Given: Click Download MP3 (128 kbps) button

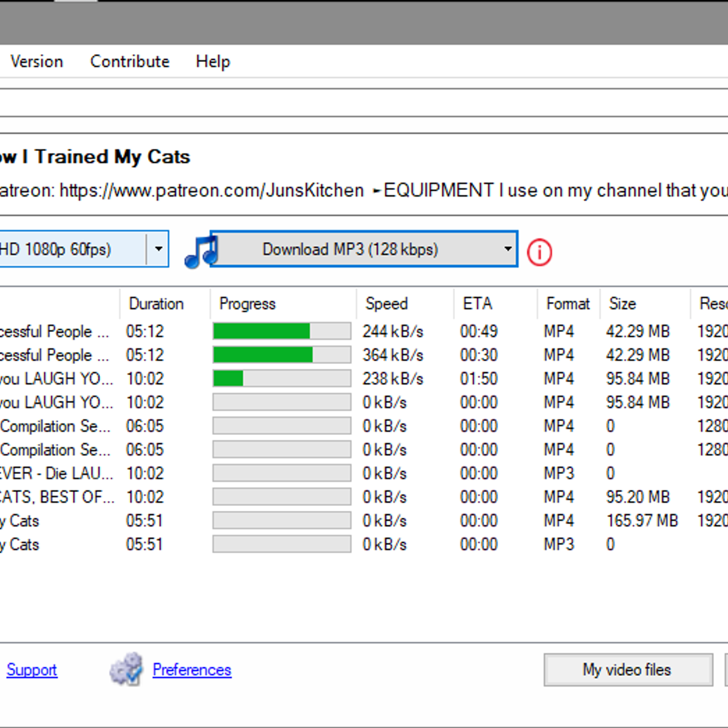Looking at the screenshot, I should 350,249.
